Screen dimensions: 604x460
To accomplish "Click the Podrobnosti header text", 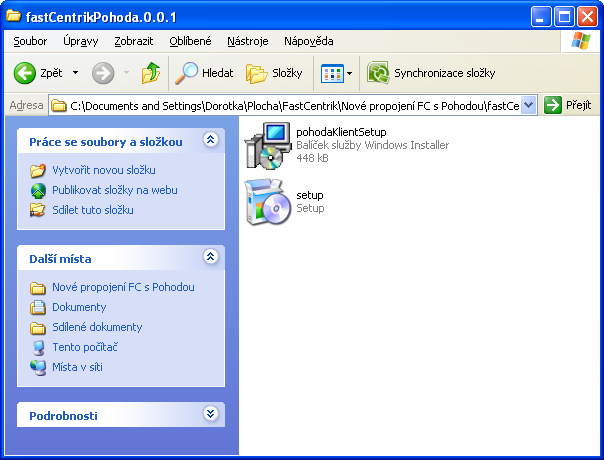I will pyautogui.click(x=64, y=416).
